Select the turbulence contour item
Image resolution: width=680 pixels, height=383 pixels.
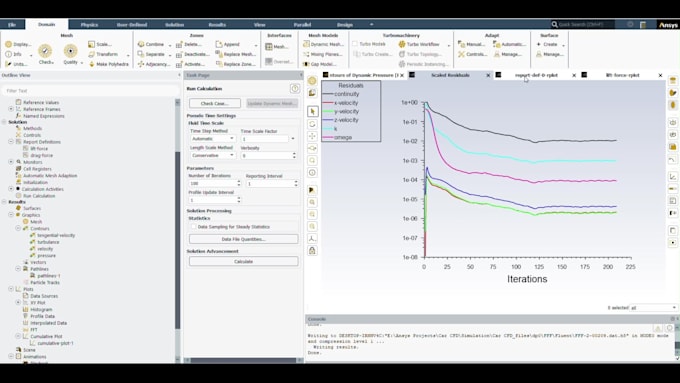(x=48, y=242)
